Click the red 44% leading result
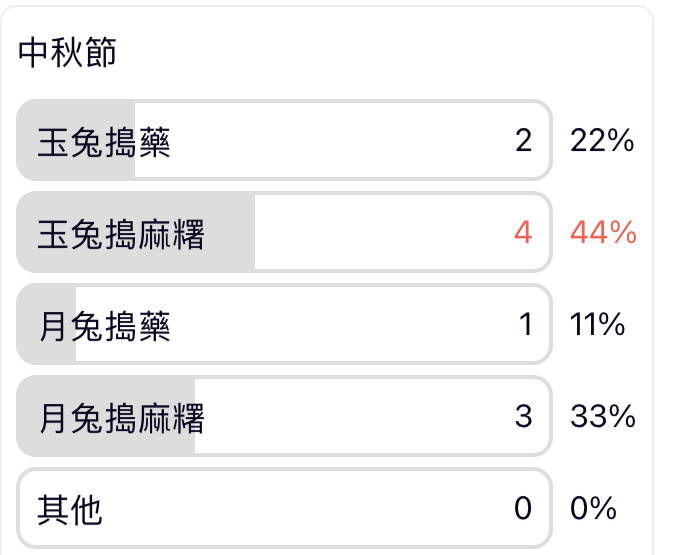 tap(603, 232)
